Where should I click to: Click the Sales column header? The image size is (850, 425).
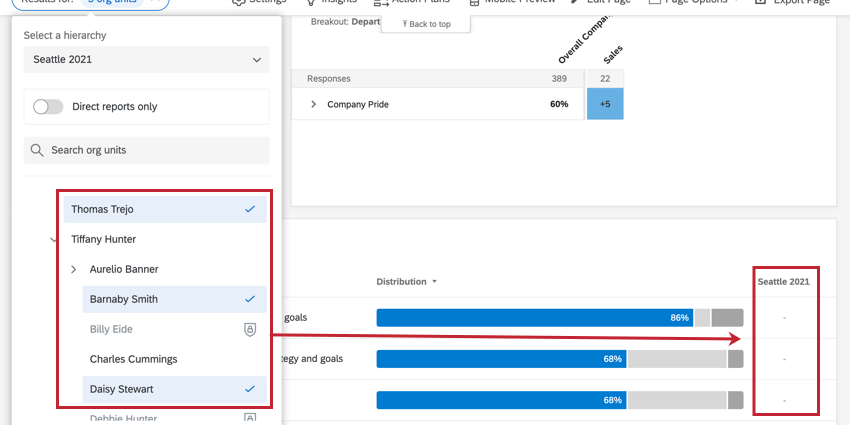point(613,55)
